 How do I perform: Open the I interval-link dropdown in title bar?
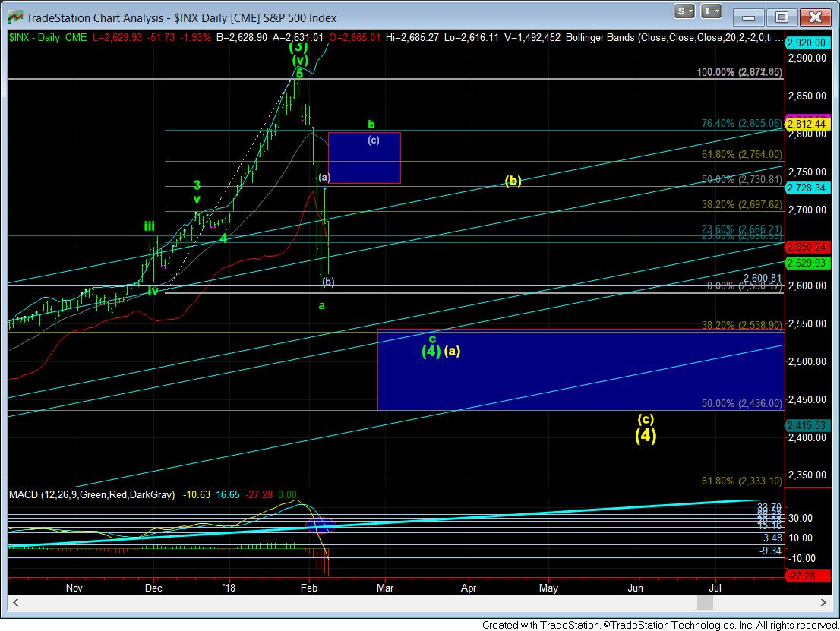point(711,11)
